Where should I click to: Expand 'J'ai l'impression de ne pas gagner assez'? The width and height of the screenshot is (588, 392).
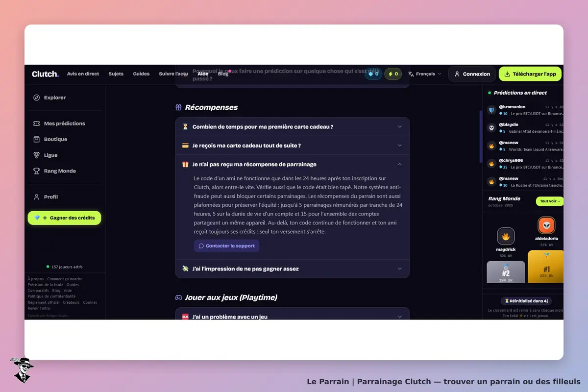293,269
